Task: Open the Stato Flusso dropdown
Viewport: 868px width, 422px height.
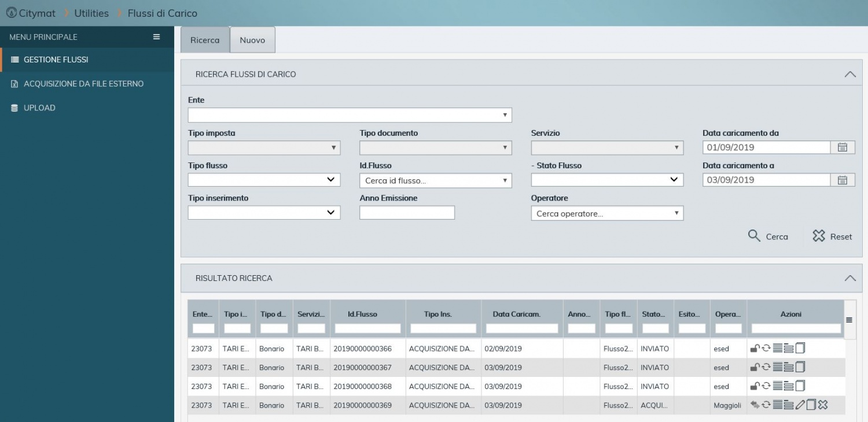Action: point(606,180)
